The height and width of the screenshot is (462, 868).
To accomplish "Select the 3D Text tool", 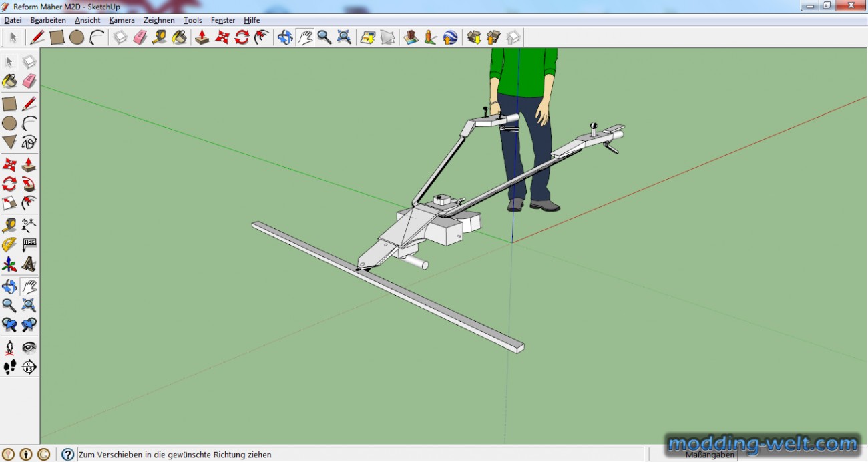I will (x=29, y=264).
